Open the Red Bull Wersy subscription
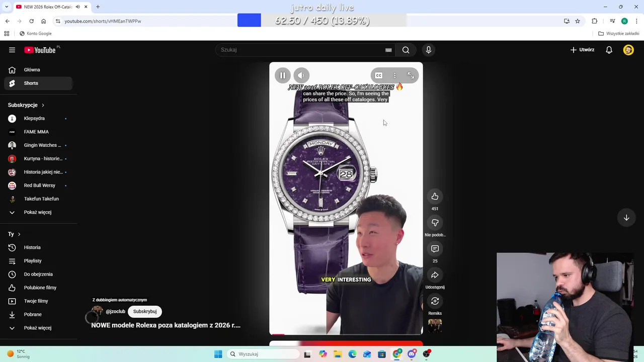Image resolution: width=644 pixels, height=362 pixels. pyautogui.click(x=38, y=186)
